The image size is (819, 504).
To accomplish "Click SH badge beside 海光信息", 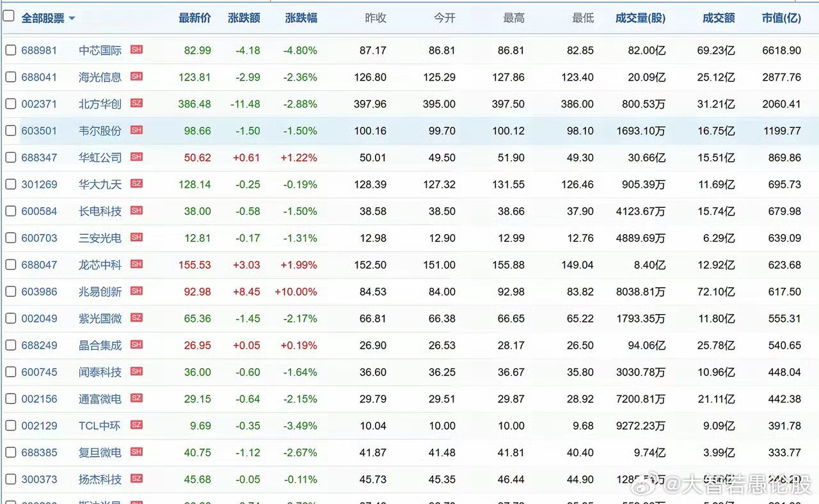I will 136,76.
